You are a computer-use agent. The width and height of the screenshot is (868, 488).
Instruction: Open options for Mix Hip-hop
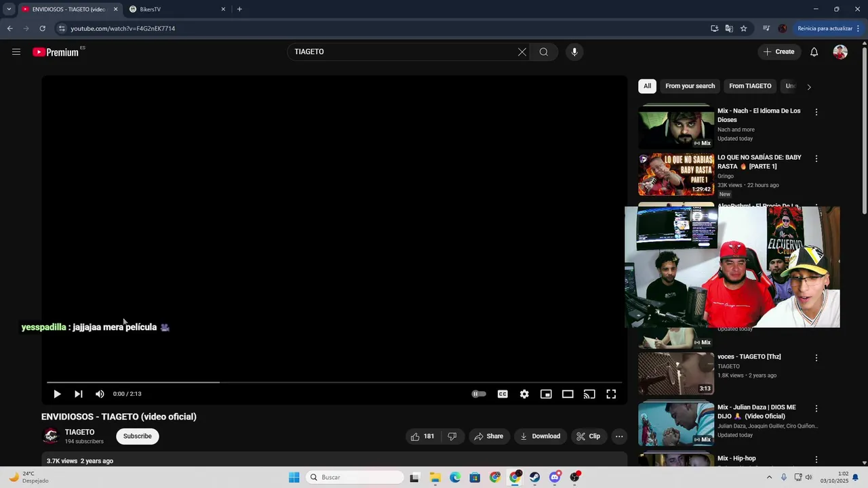[x=816, y=460]
